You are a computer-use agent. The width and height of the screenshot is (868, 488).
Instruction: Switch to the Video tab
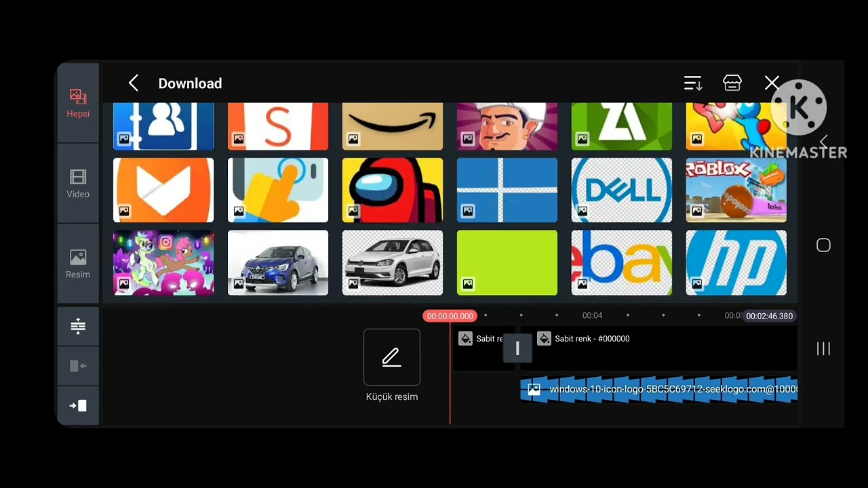(78, 184)
